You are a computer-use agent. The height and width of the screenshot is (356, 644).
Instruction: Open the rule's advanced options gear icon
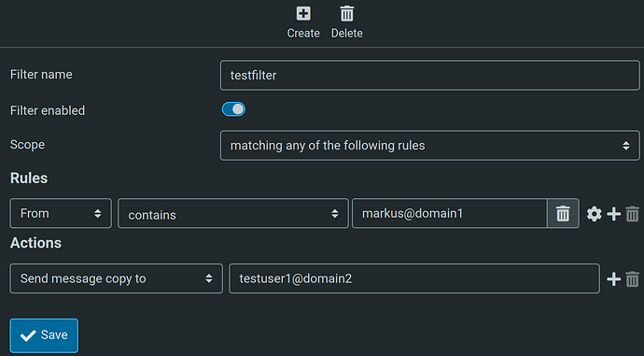coord(594,214)
